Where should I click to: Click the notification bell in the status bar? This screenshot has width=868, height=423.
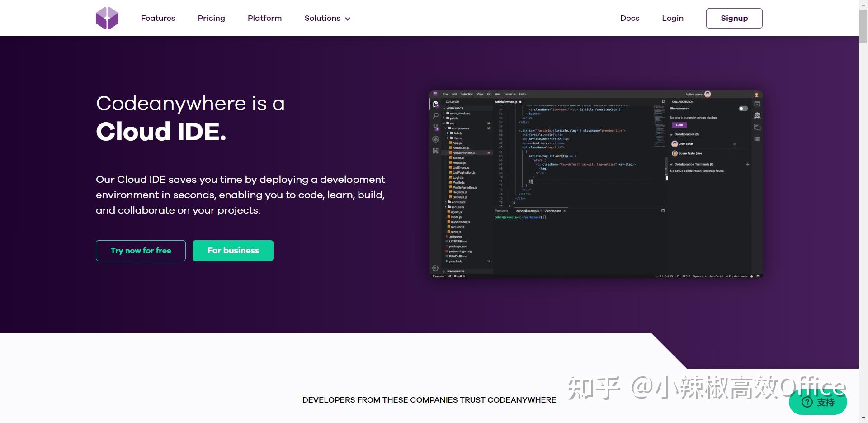(751, 276)
